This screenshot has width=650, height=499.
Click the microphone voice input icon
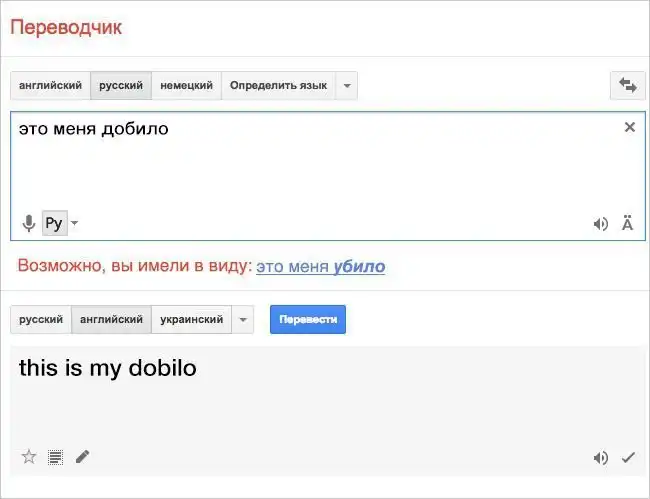point(28,223)
